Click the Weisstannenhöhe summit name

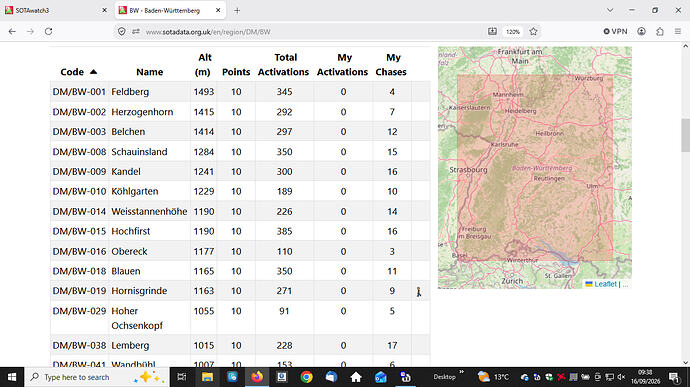click(149, 211)
